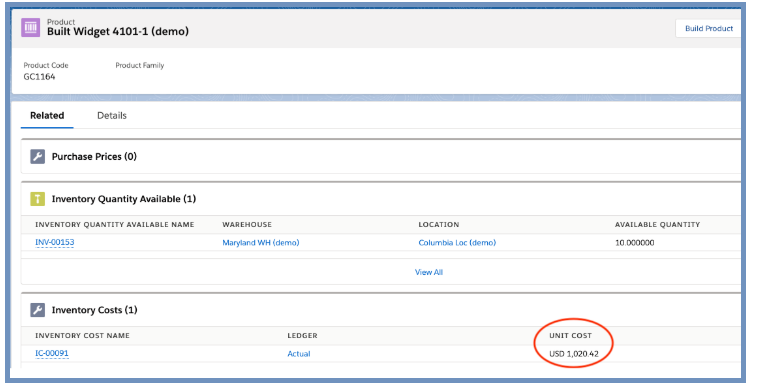Open the Actual ledger link
This screenshot has height=385, width=760.
point(299,353)
